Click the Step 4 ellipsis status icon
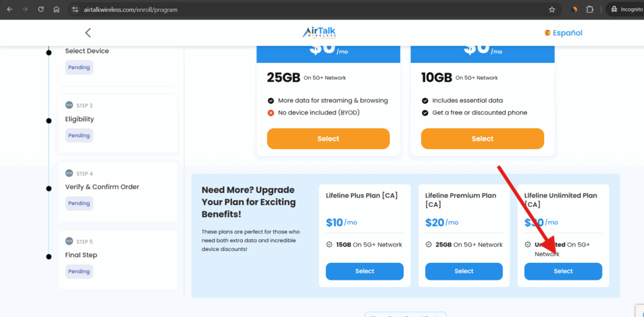 tap(69, 174)
